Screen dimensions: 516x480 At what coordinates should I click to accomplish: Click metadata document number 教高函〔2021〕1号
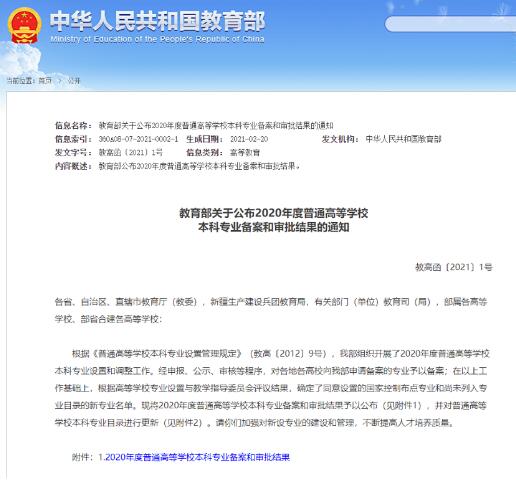click(x=131, y=152)
